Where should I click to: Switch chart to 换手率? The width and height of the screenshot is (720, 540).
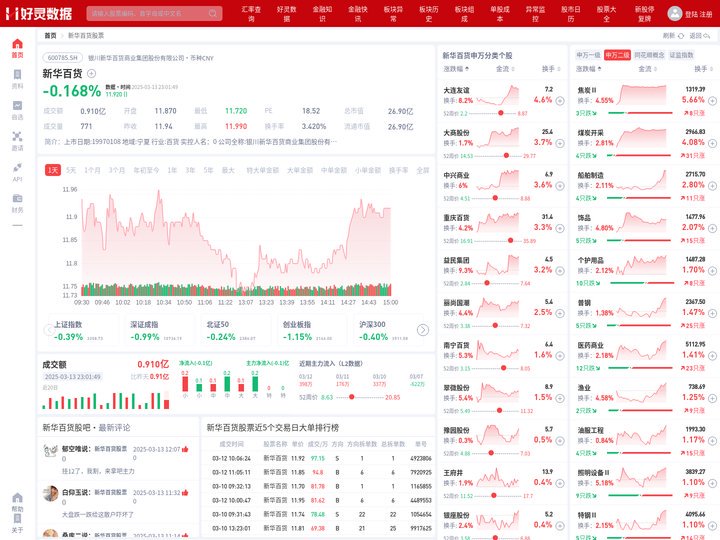(399, 170)
